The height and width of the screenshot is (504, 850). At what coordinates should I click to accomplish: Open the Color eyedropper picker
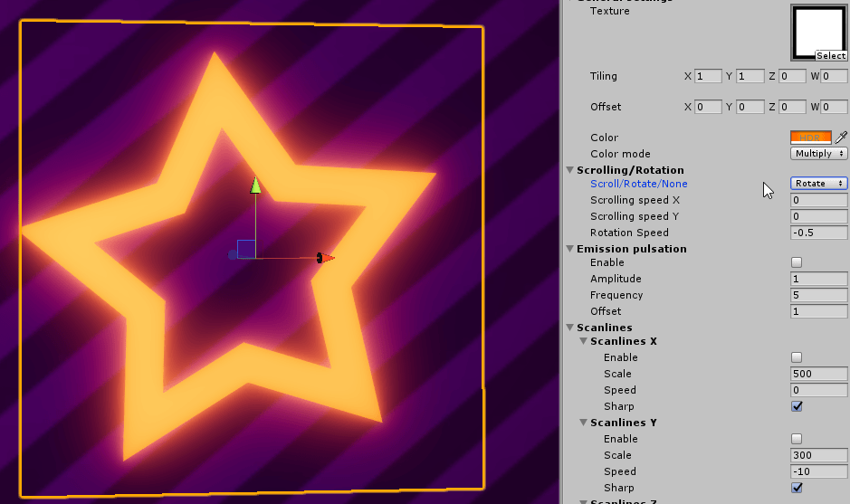coord(841,138)
